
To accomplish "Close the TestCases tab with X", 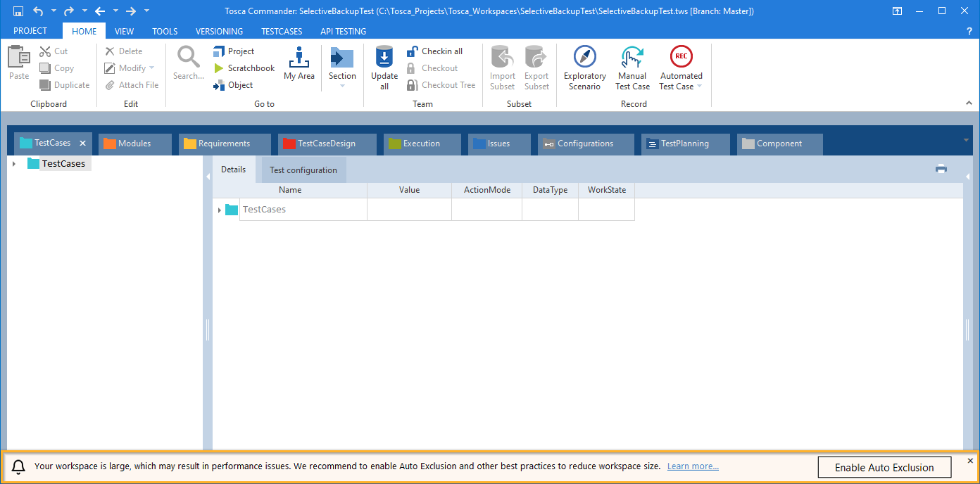I will 82,144.
